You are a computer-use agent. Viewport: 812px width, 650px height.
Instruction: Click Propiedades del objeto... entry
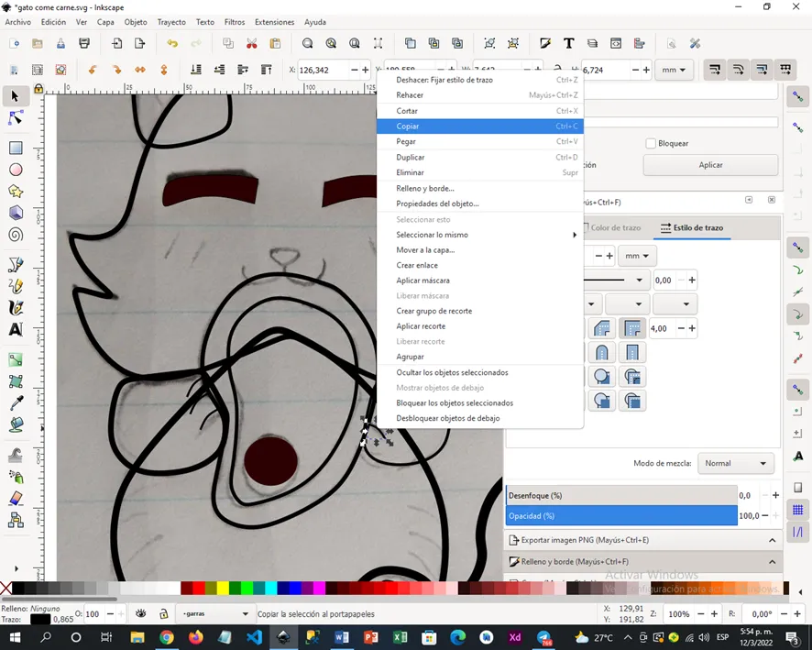click(480, 204)
